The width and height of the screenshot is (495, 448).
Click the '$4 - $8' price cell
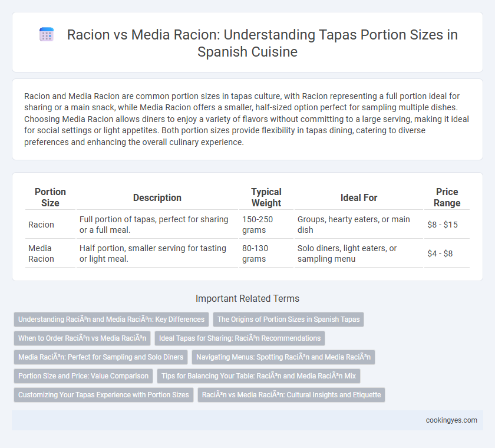coord(447,253)
